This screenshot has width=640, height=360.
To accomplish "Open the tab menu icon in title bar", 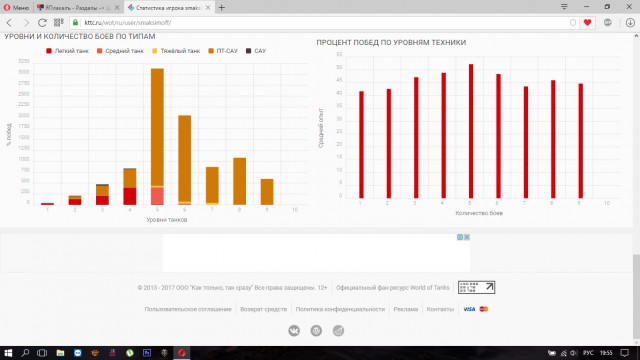I will pyautogui.click(x=564, y=7).
